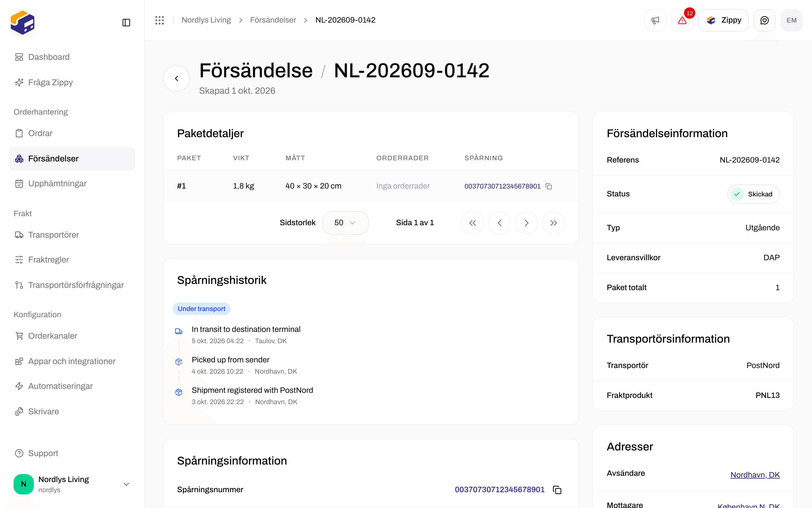The image size is (812, 508).
Task: Go to previous page of packages
Action: pyautogui.click(x=500, y=223)
